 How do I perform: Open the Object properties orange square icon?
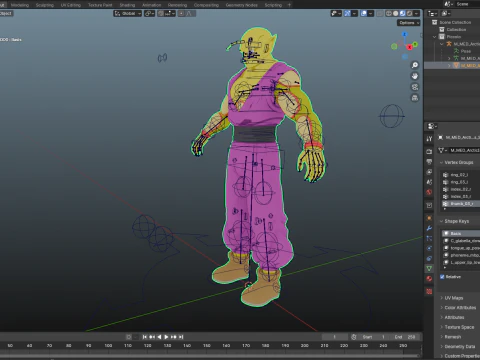coord(429,218)
